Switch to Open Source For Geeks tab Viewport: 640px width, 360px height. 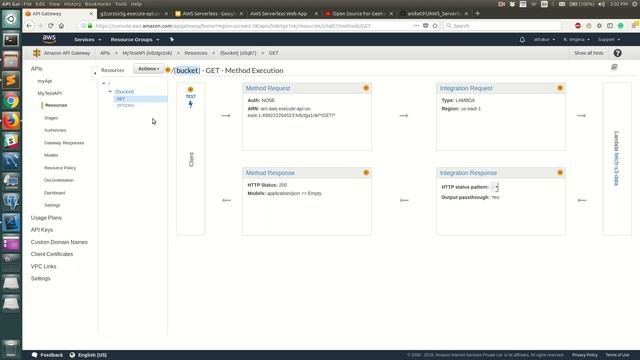[358, 13]
